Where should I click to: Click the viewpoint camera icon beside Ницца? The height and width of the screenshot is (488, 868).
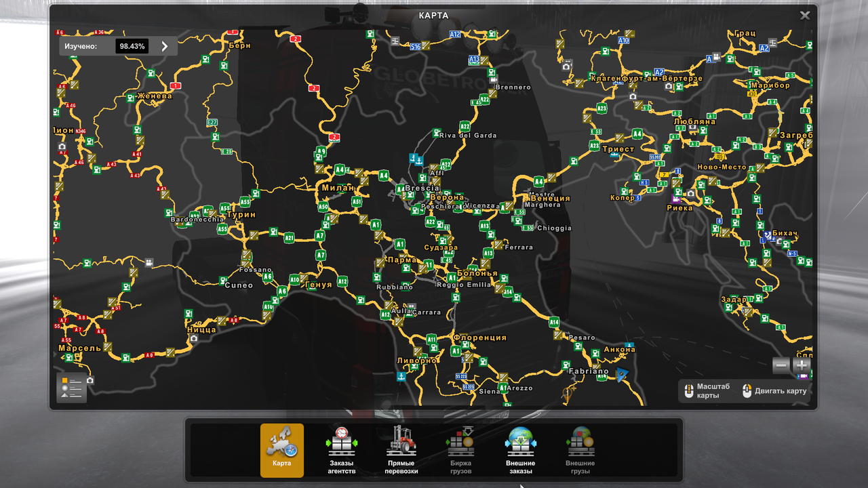[x=193, y=338]
